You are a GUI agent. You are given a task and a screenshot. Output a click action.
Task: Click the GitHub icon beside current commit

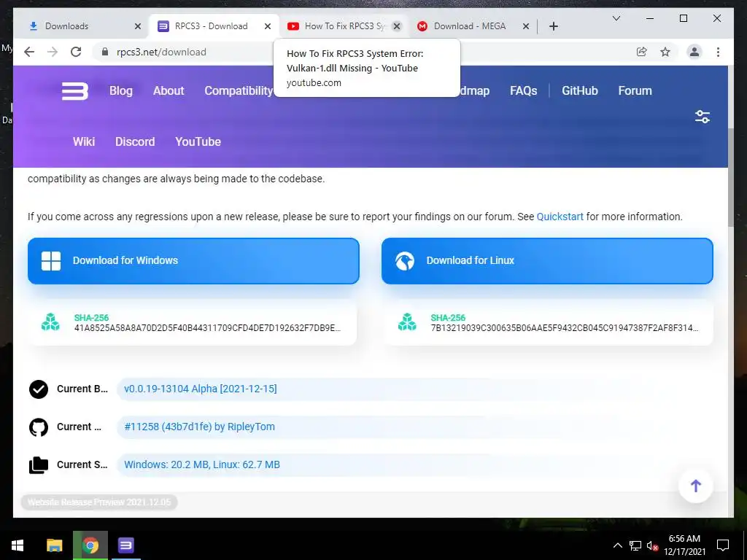pos(39,427)
